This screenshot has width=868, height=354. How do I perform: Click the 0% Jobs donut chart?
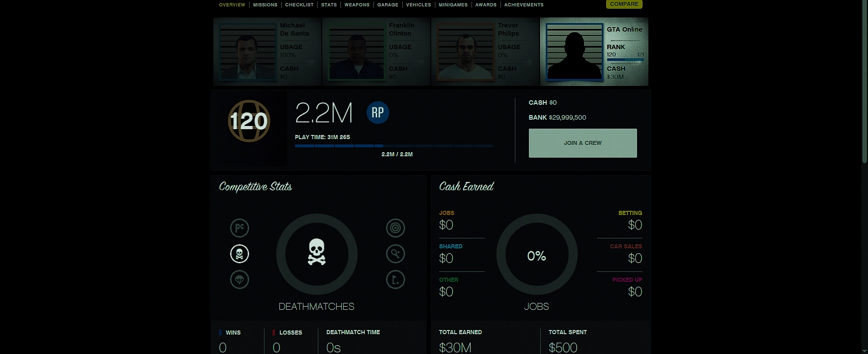[x=537, y=254]
